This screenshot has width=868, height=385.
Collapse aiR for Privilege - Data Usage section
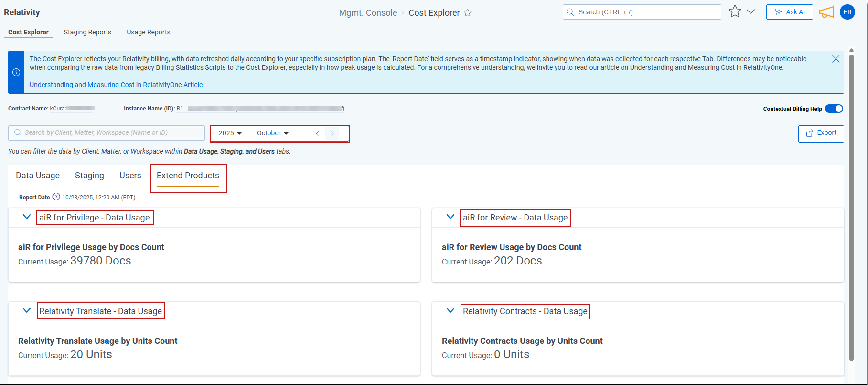point(27,217)
